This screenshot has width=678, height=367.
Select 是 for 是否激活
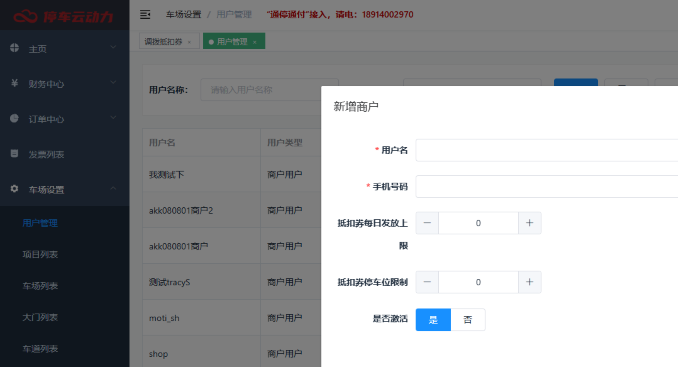(x=433, y=320)
